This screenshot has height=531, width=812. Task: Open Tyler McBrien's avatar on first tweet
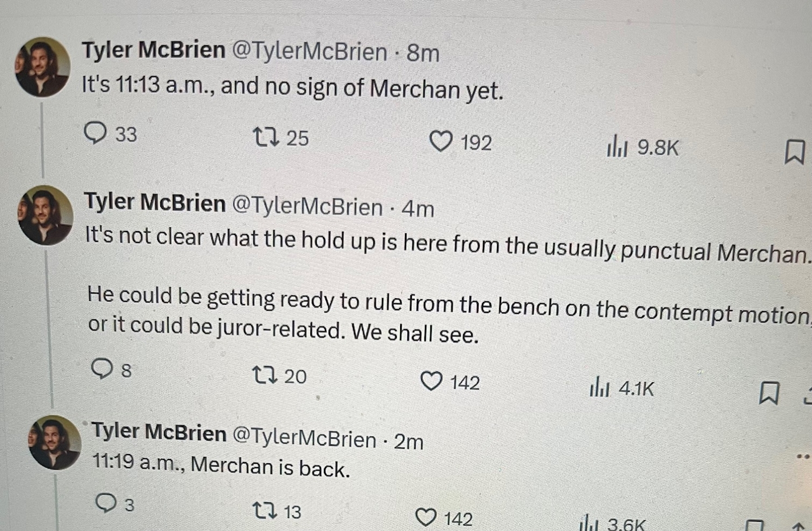[42, 67]
